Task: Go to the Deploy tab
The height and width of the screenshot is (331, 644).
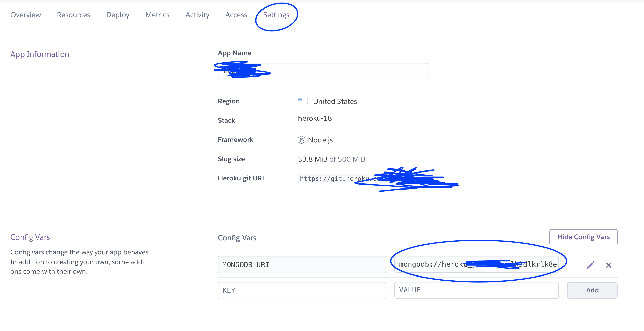Action: click(118, 15)
